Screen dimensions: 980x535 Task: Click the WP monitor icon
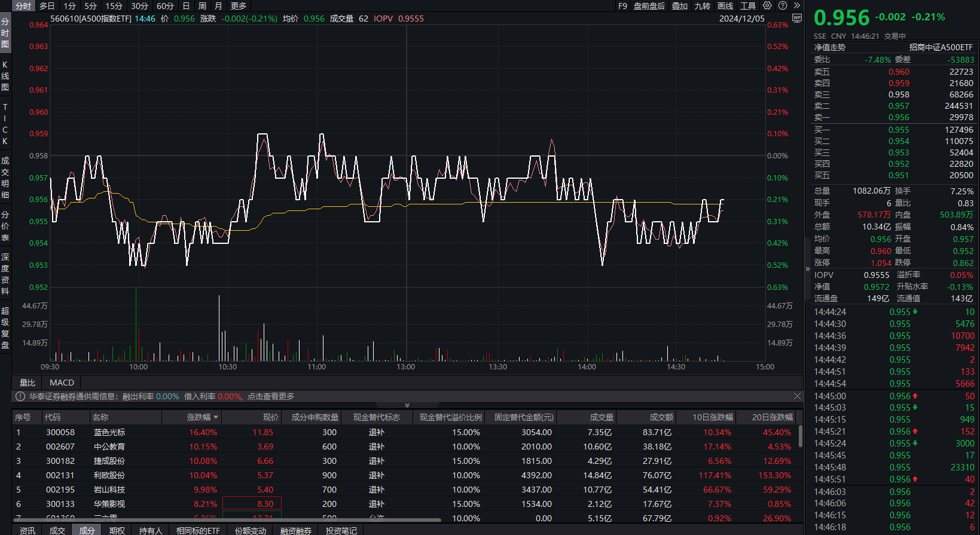pyautogui.click(x=796, y=18)
